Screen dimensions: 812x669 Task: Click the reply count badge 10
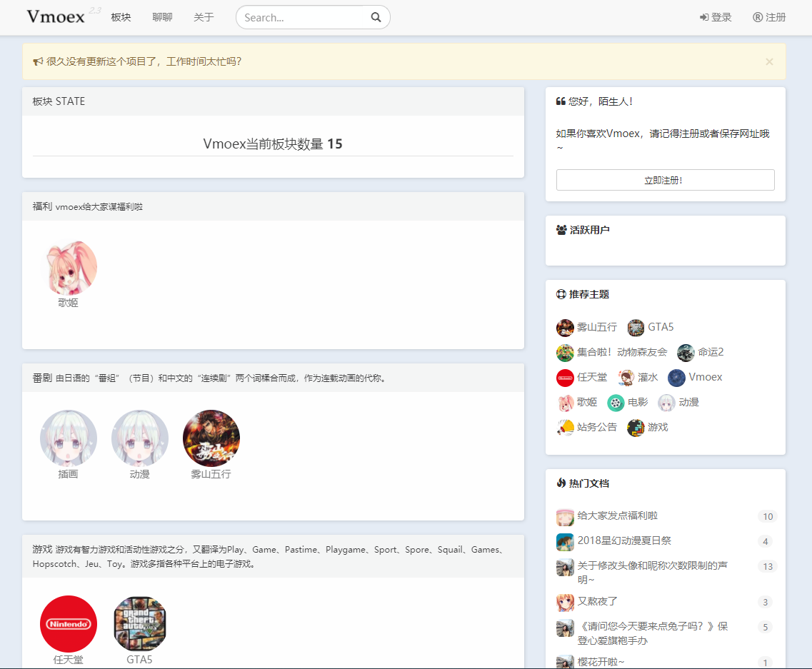coord(768,516)
